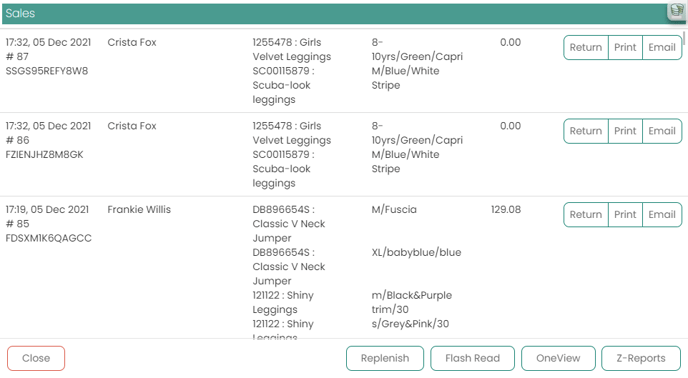Open Z-Reports

pyautogui.click(x=641, y=358)
